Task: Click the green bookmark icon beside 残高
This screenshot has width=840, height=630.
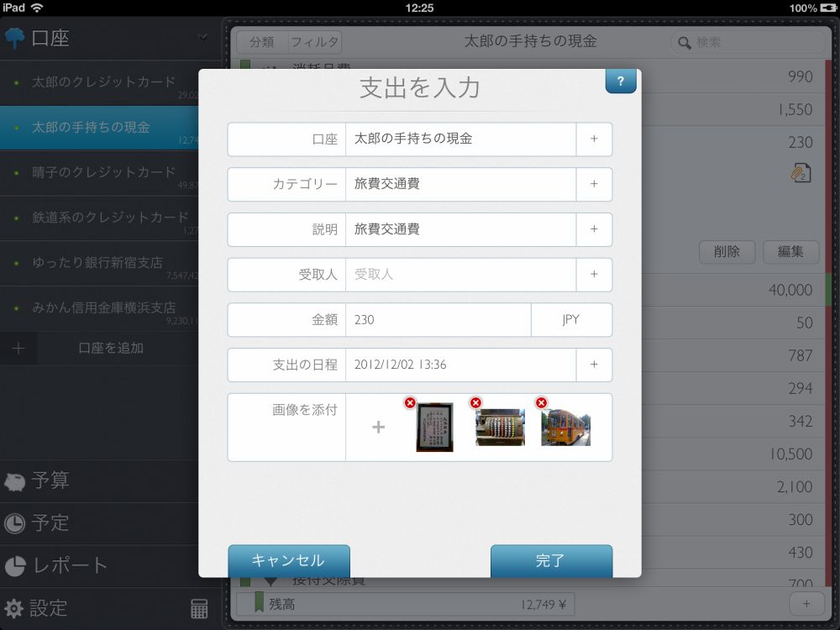Action: (x=260, y=602)
